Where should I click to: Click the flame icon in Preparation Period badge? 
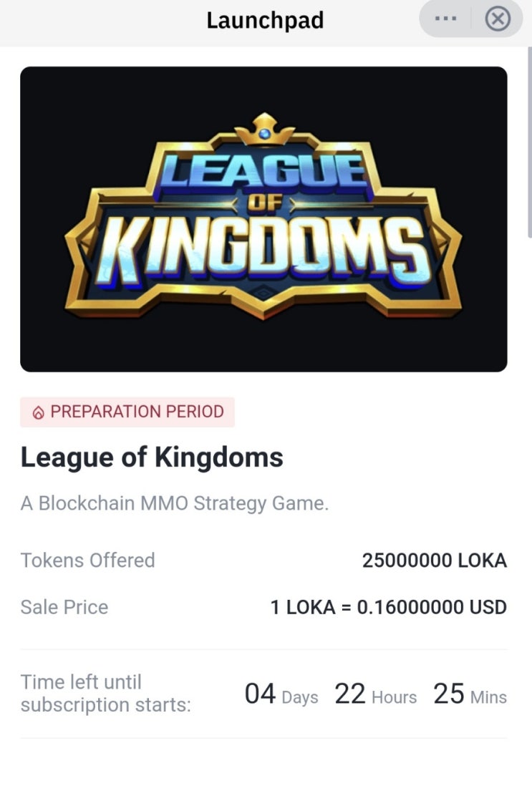tap(38, 412)
